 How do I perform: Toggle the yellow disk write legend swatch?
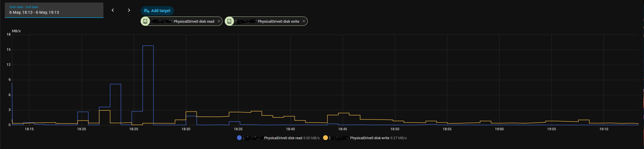325,138
